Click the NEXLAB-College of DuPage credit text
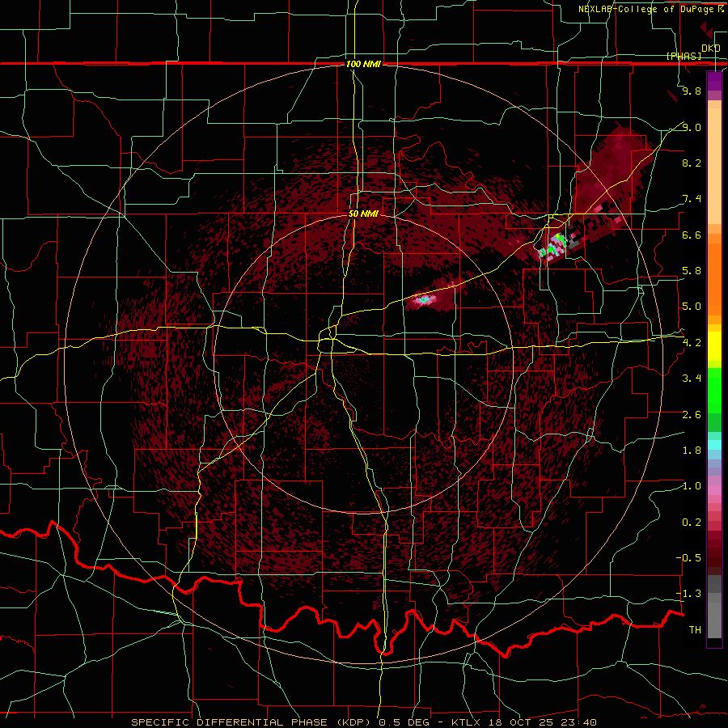The image size is (728, 728). (x=647, y=9)
